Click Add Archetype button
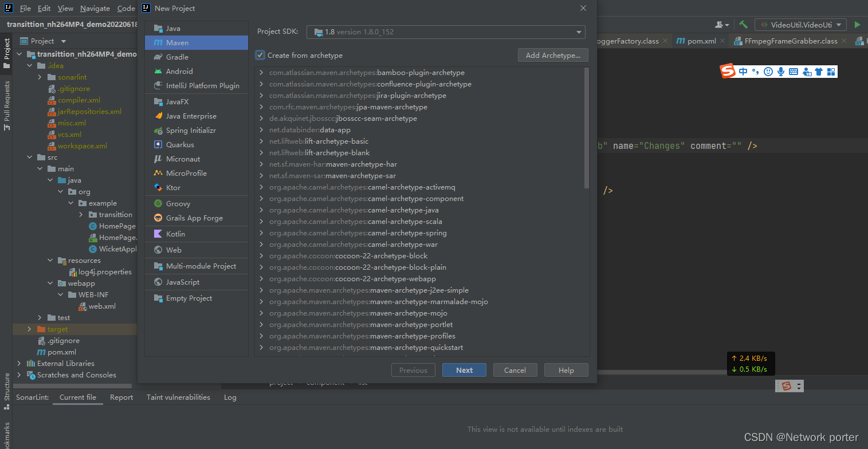The height and width of the screenshot is (449, 868). coord(553,56)
